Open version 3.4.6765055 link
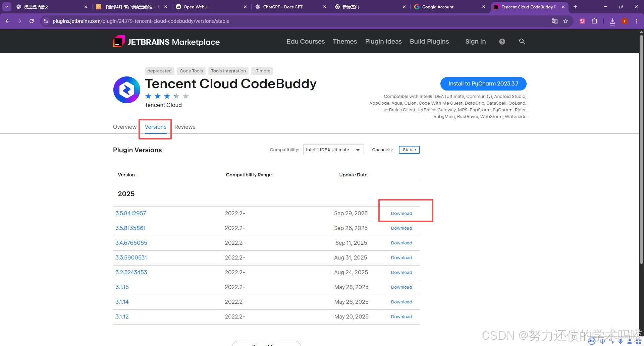644x346 pixels. click(x=131, y=243)
